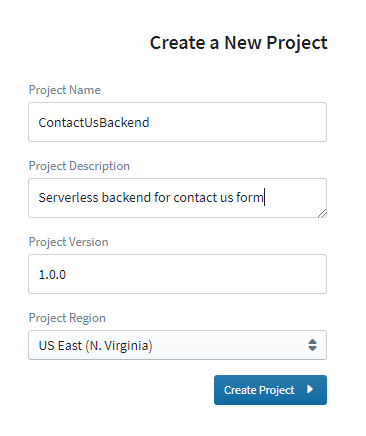Focus the Project Description text area
Viewport: 366px width, 436px height.
click(x=177, y=198)
